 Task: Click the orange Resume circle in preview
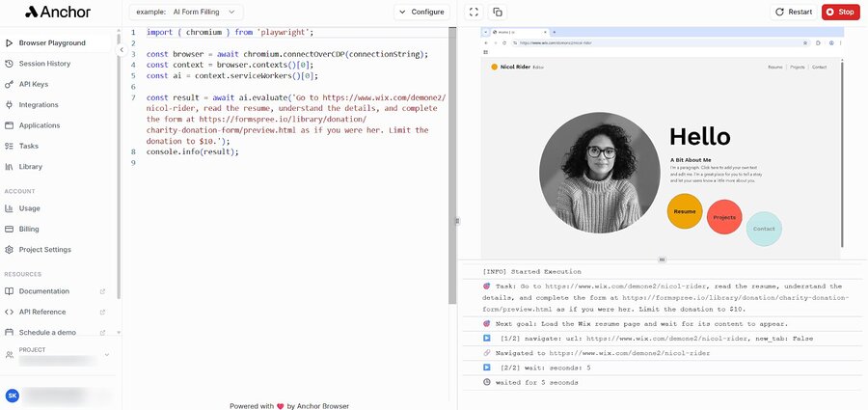click(x=685, y=211)
